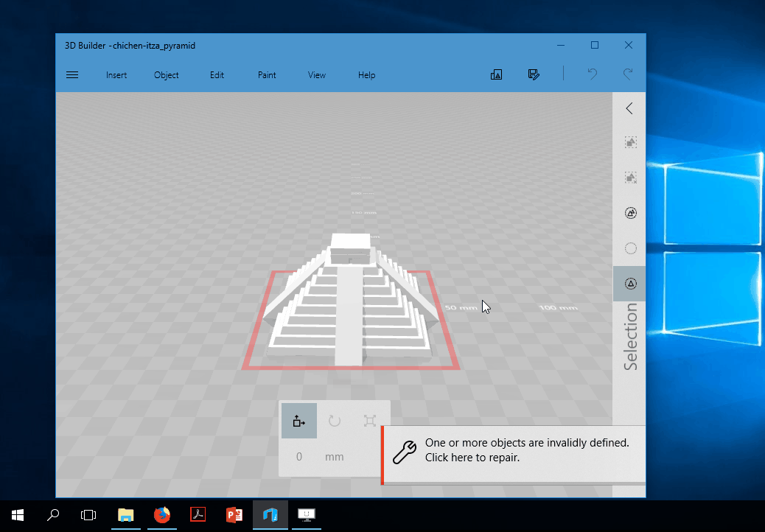Click the Redo arrow
This screenshot has width=765, height=532.
628,74
